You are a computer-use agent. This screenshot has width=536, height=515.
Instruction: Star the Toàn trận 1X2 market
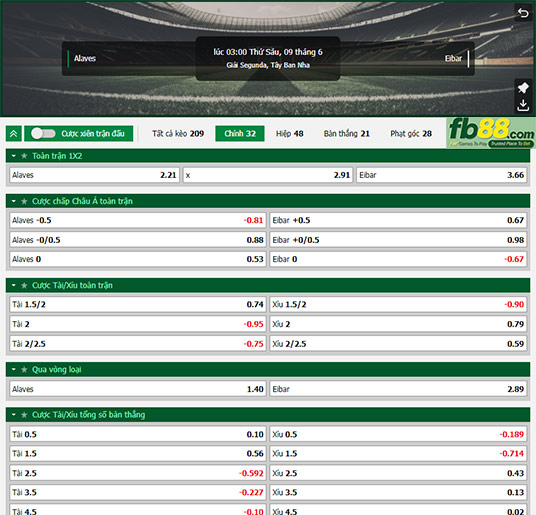click(24, 156)
